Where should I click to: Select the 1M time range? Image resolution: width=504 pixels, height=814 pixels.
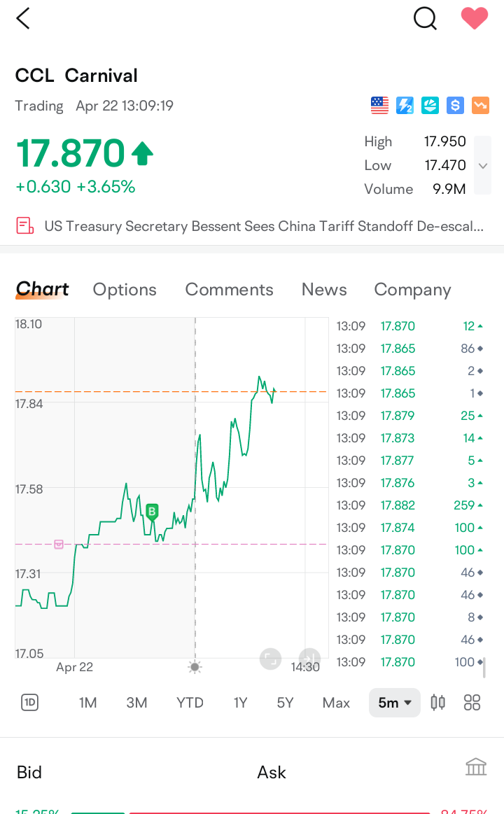point(87,703)
